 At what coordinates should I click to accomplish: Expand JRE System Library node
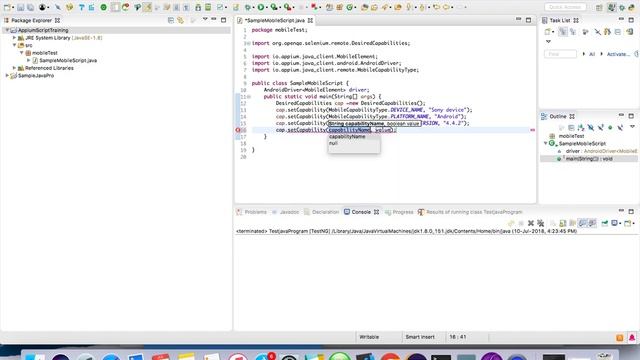14,38
